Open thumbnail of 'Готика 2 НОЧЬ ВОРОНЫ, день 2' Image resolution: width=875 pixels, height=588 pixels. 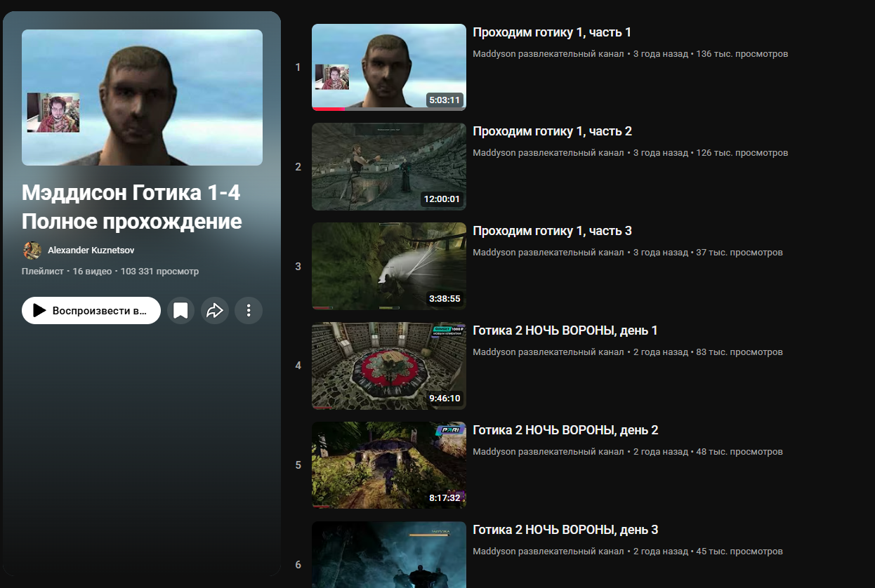coord(389,465)
